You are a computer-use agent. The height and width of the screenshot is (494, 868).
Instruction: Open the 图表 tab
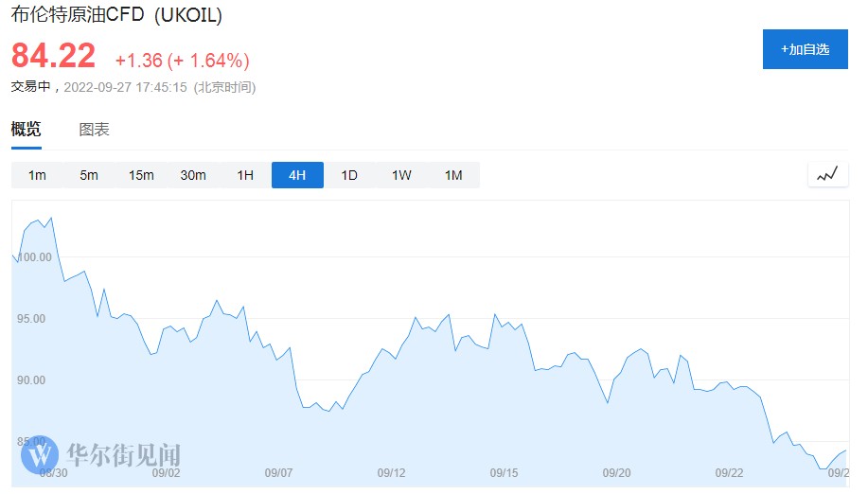click(94, 130)
